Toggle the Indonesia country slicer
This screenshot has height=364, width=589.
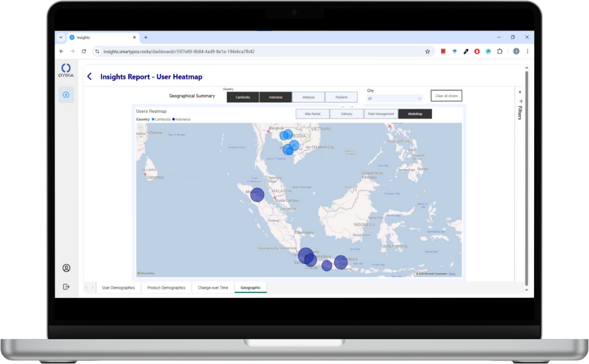[275, 97]
